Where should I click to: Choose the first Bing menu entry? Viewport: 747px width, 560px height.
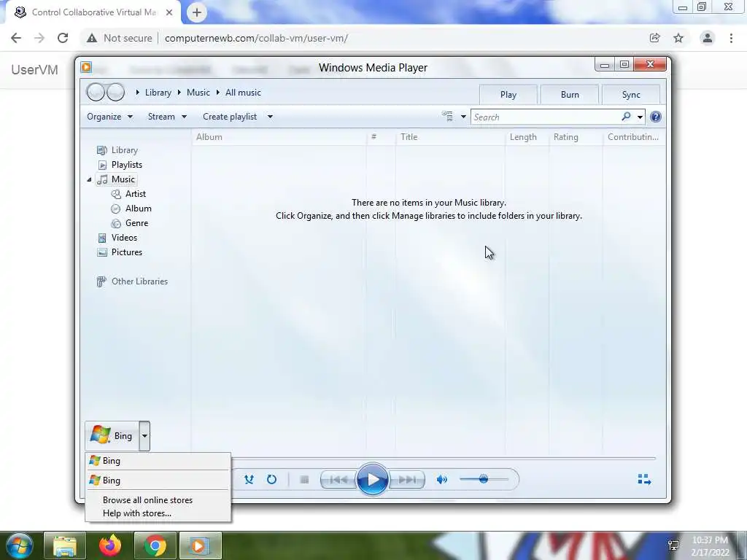point(158,461)
